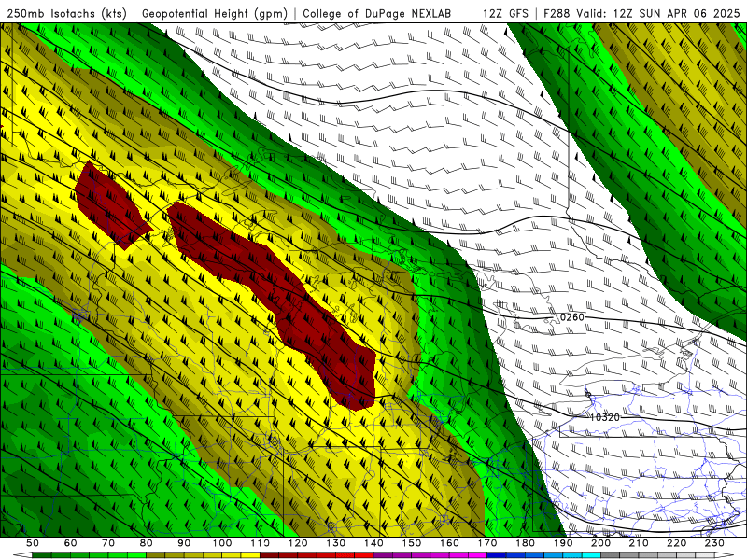This screenshot has width=747, height=560.
Task: Click the 120 value on the color scale
Action: tap(298, 543)
